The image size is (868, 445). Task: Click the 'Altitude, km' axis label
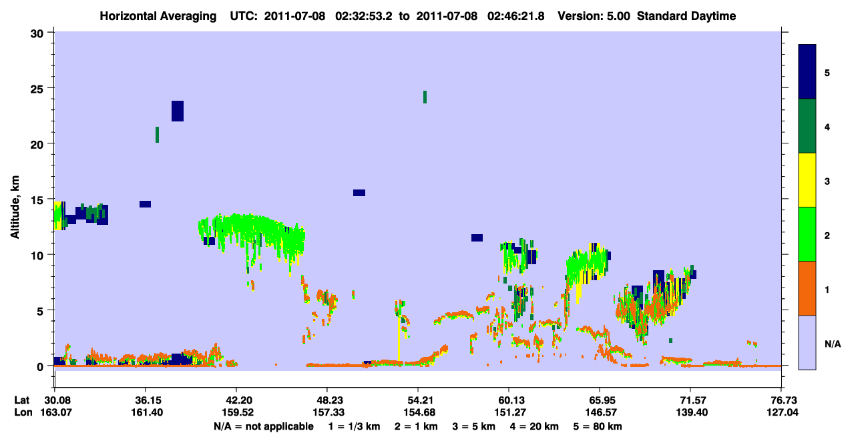15,207
